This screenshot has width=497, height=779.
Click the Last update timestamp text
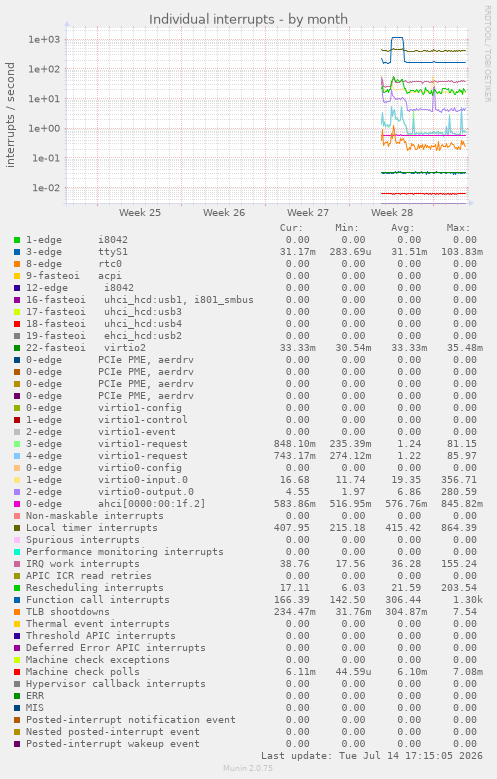click(372, 756)
